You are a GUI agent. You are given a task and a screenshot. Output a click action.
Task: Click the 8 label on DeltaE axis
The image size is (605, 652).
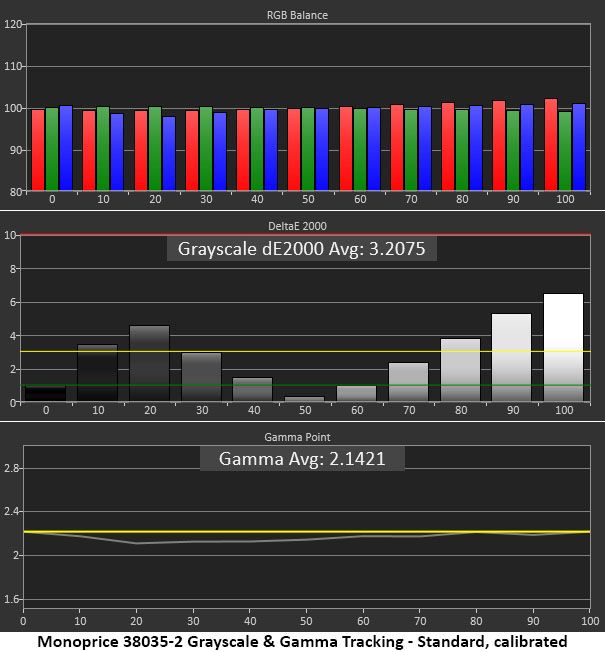tap(13, 269)
